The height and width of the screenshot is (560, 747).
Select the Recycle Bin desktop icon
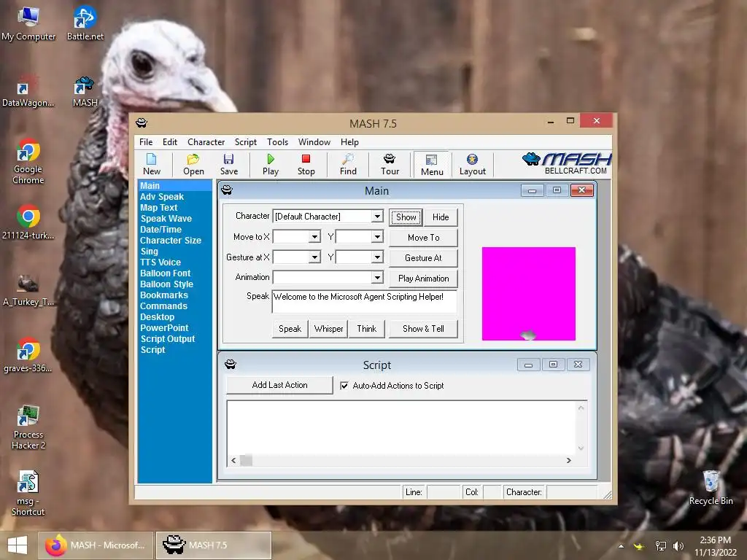[711, 488]
